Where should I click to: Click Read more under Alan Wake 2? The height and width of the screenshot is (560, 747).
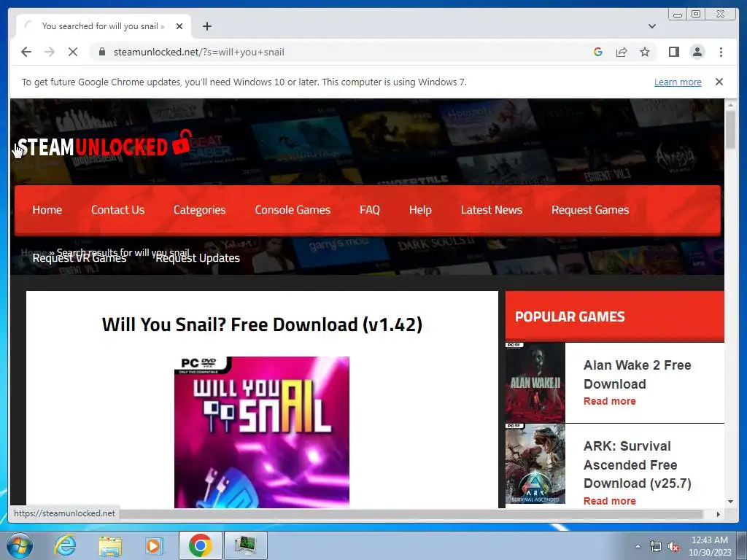[610, 401]
